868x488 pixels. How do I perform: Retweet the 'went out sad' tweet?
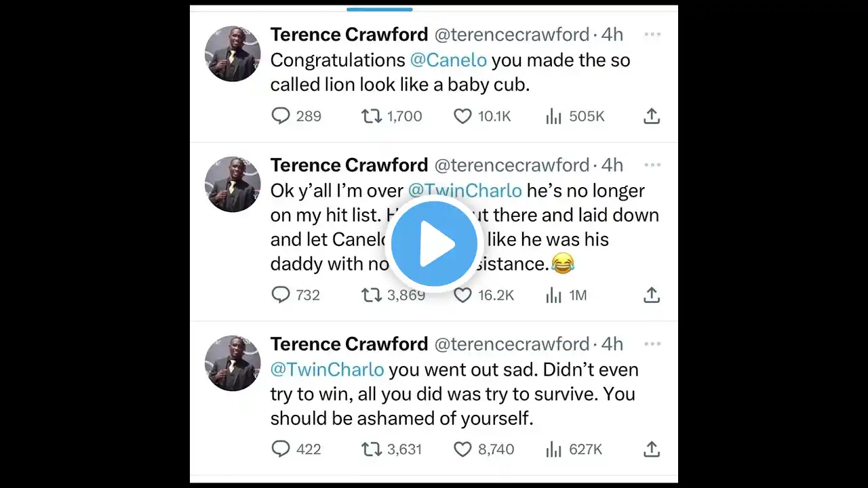371,449
